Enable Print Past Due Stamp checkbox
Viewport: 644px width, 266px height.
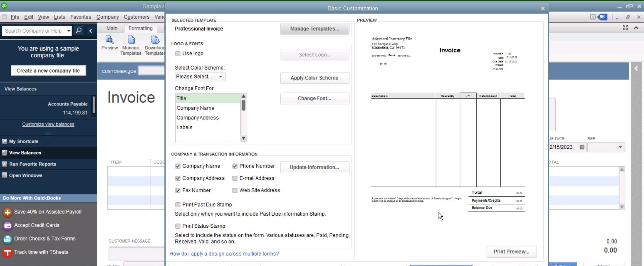178,205
